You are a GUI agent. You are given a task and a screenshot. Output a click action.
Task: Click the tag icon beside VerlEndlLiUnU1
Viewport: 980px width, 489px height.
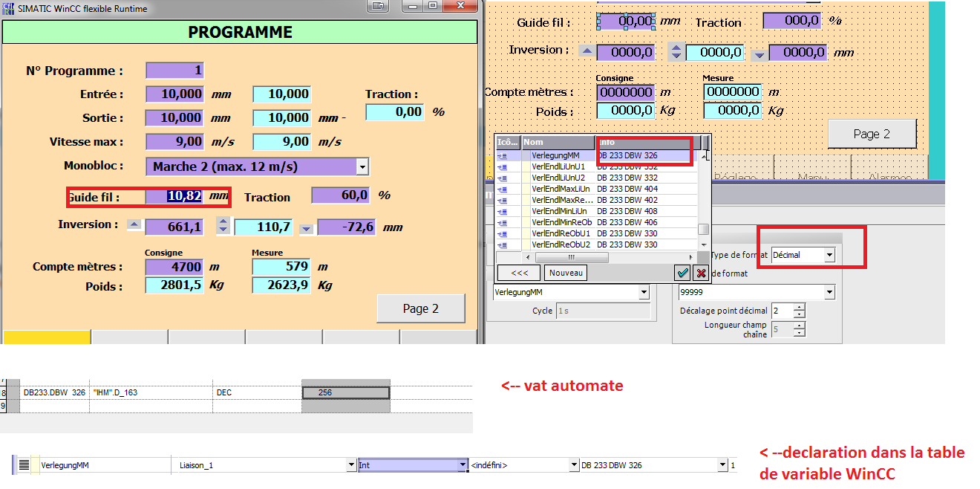(502, 166)
